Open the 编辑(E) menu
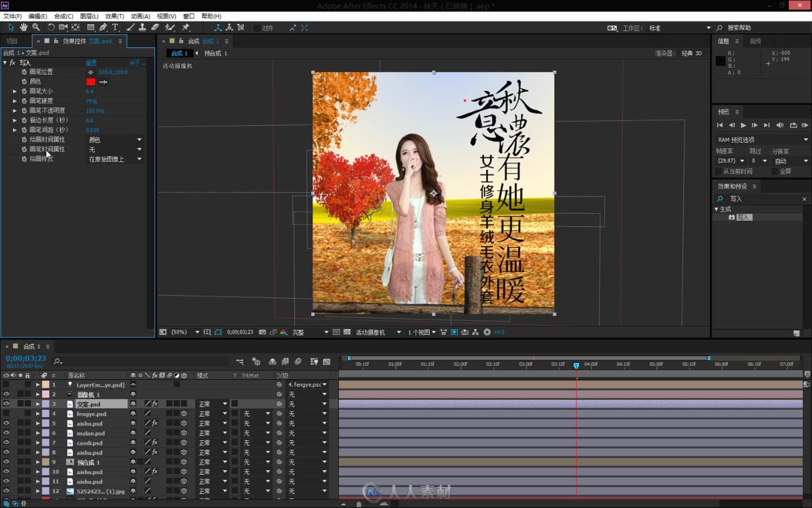This screenshot has height=508, width=812. [38, 16]
